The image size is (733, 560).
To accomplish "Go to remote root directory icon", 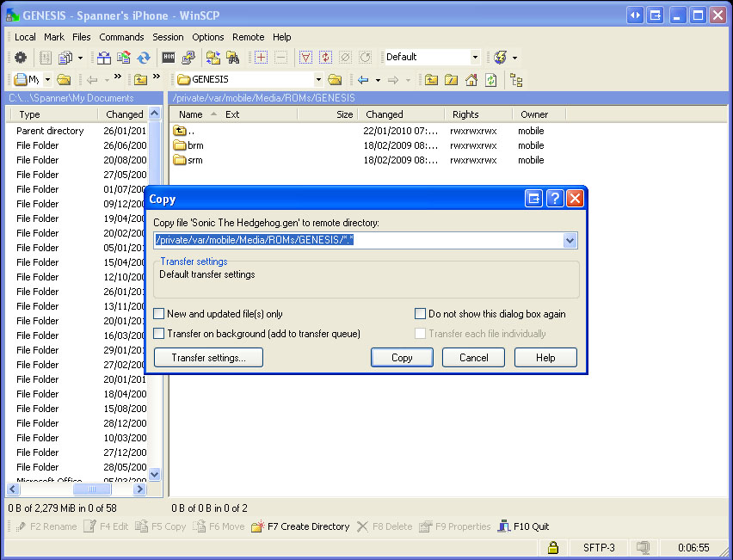I will coord(451,80).
